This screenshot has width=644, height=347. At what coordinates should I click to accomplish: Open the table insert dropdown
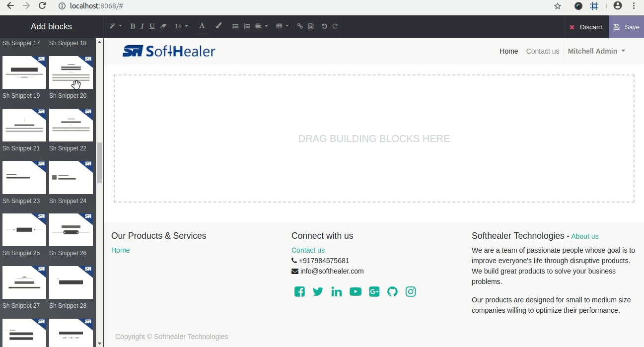click(282, 26)
